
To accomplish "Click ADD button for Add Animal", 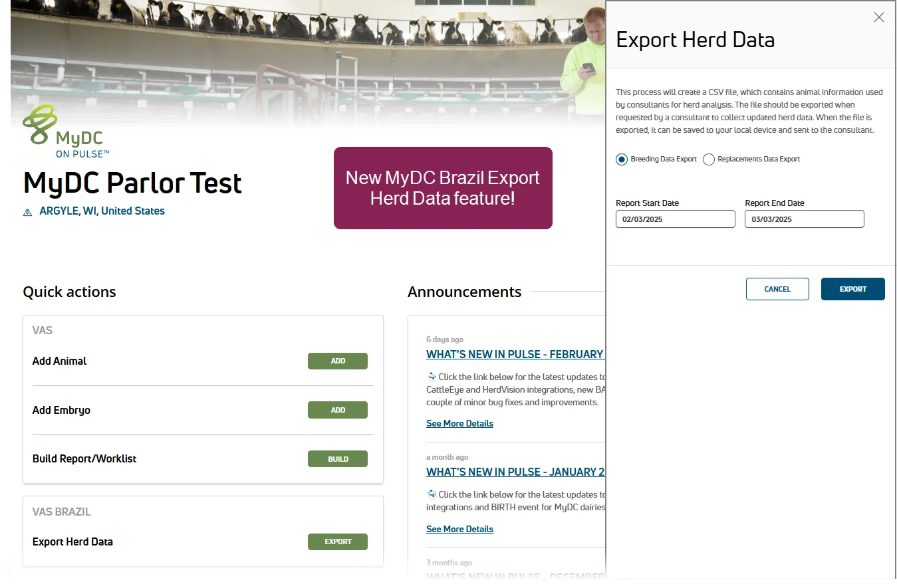I will click(x=338, y=361).
